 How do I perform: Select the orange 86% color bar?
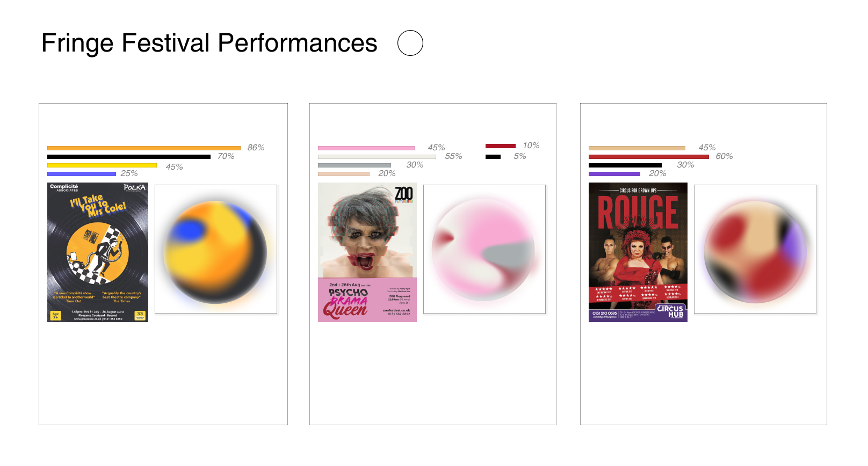coord(144,148)
